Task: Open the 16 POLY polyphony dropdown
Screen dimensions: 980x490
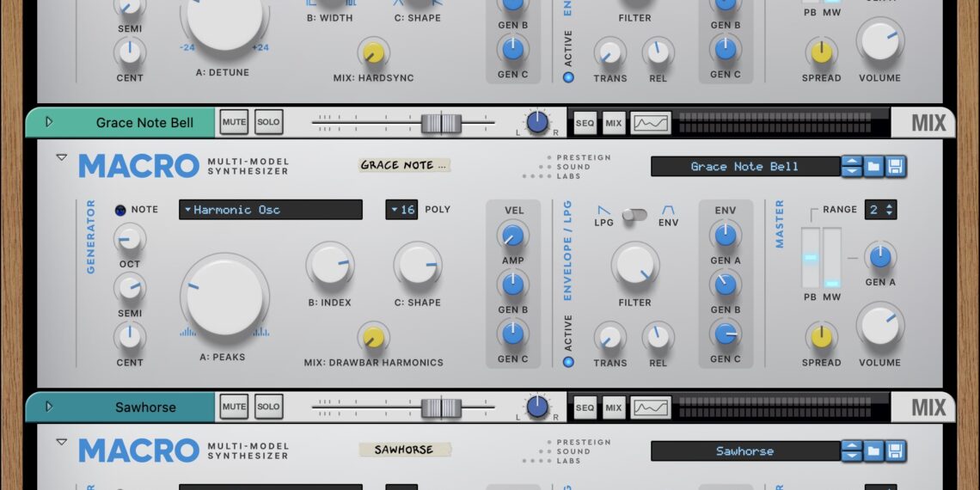Action: (401, 210)
